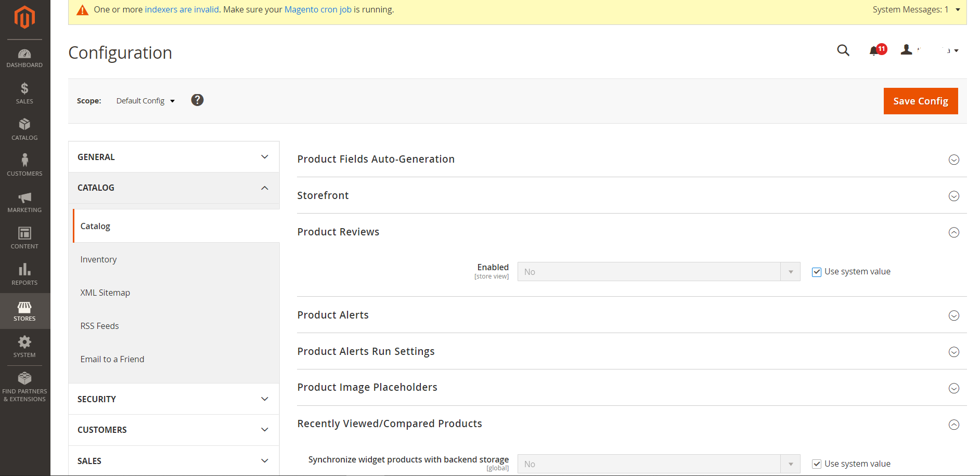This screenshot has height=476, width=980.
Task: Open the XML Sitemap settings
Action: [x=105, y=292]
